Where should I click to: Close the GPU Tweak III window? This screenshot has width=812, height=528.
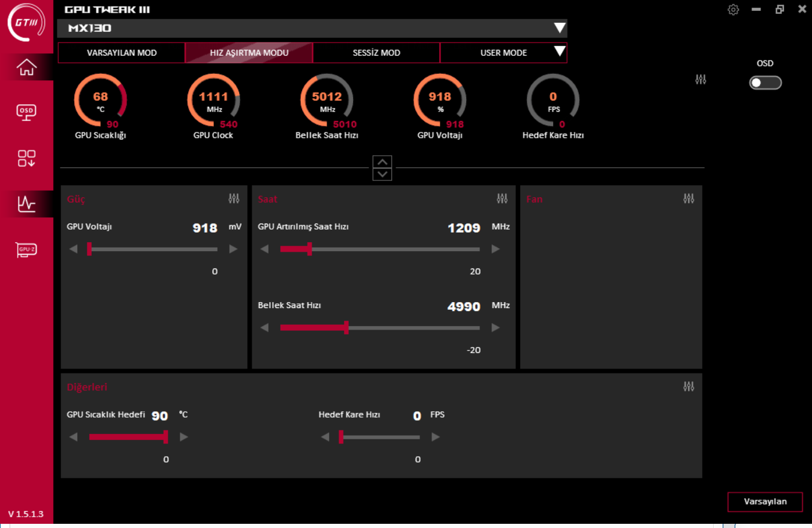(802, 10)
